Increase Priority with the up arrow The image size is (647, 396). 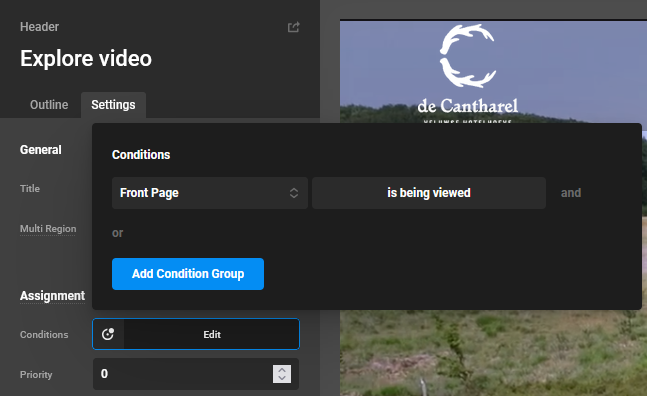pos(282,370)
